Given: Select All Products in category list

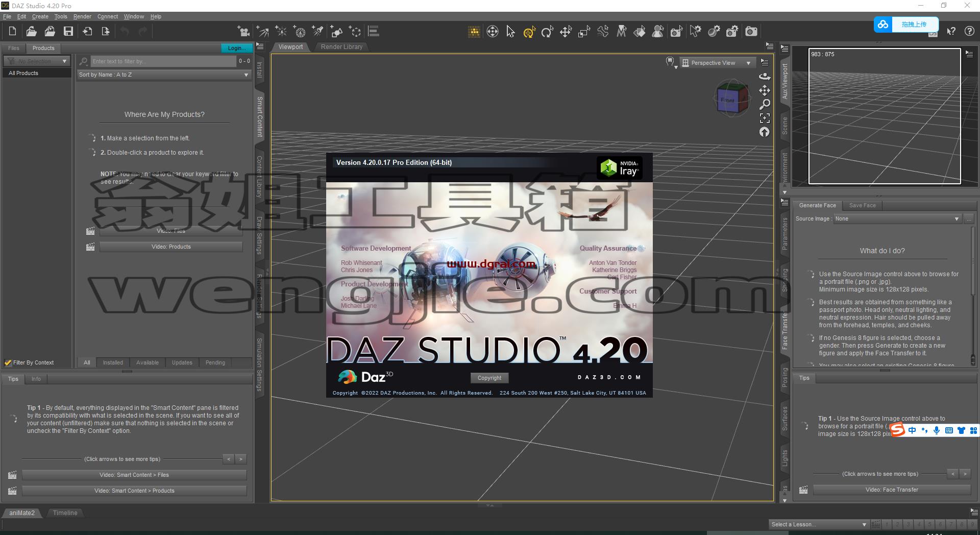Looking at the screenshot, I should pos(37,73).
